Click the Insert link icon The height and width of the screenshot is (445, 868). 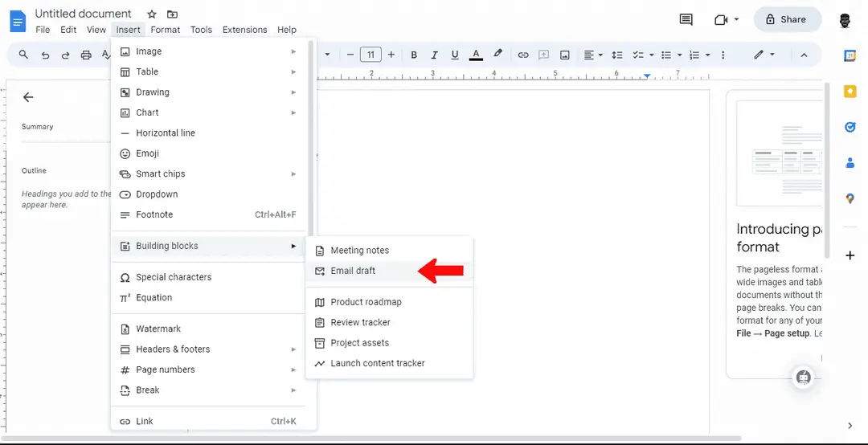coord(523,55)
